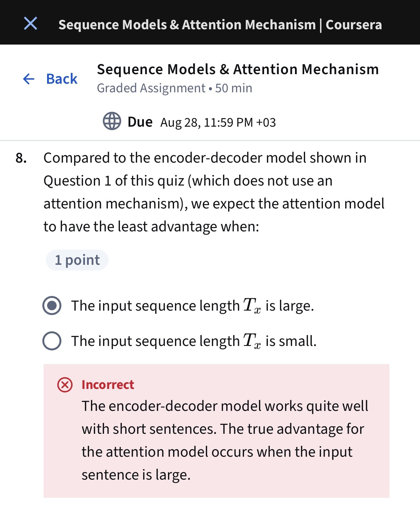Tap the Back link text
Screen dimensions: 420x507
tap(62, 79)
